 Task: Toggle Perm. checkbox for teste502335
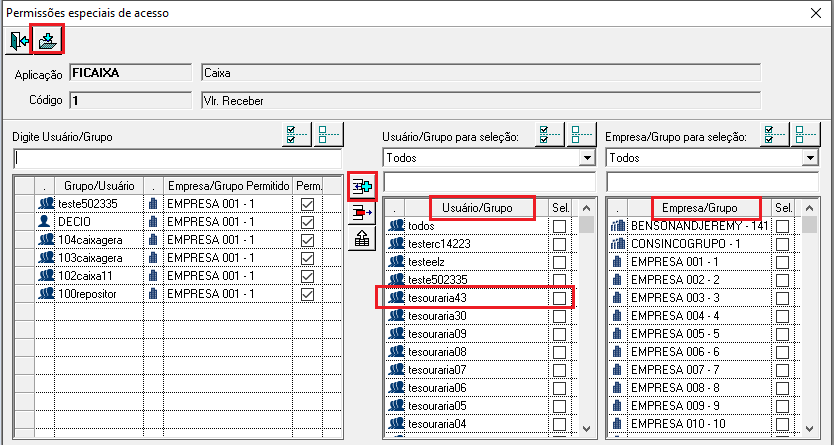[307, 204]
